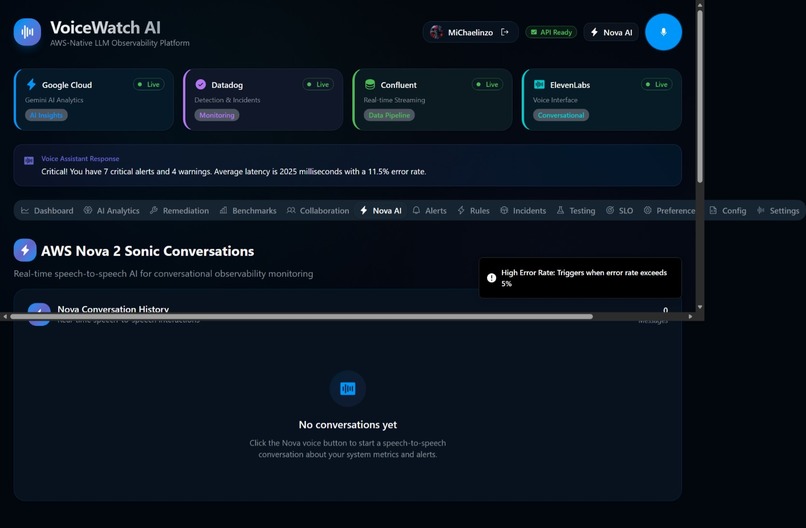The image size is (806, 528).
Task: Click the vertical scrollbar down arrow
Action: coord(700,307)
